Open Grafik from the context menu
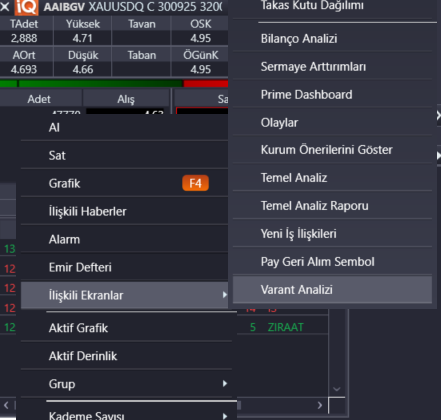 tap(124, 183)
